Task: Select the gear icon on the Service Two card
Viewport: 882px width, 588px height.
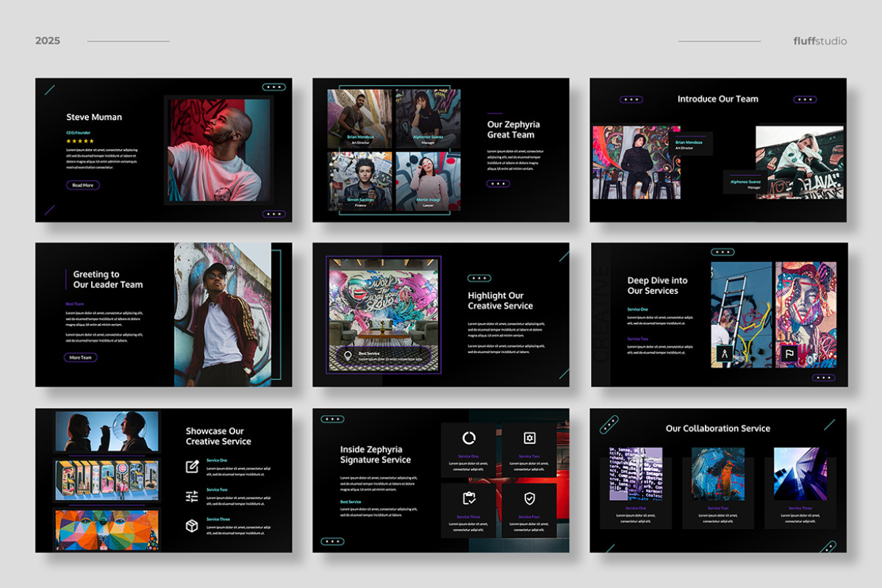Action: pyautogui.click(x=529, y=438)
